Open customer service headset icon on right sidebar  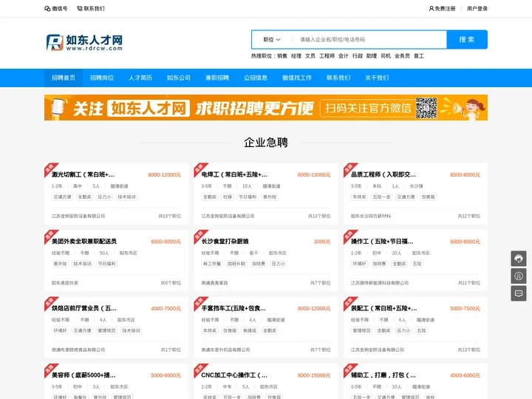pos(519,259)
